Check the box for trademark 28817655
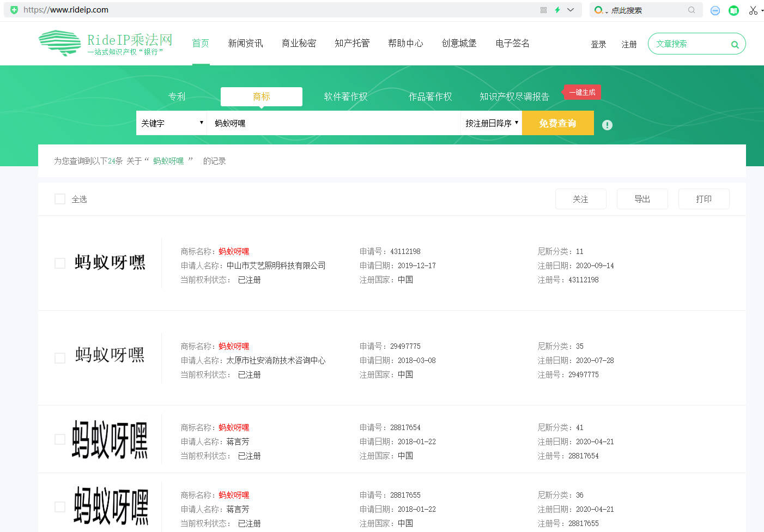This screenshot has height=532, width=764. tap(60, 507)
